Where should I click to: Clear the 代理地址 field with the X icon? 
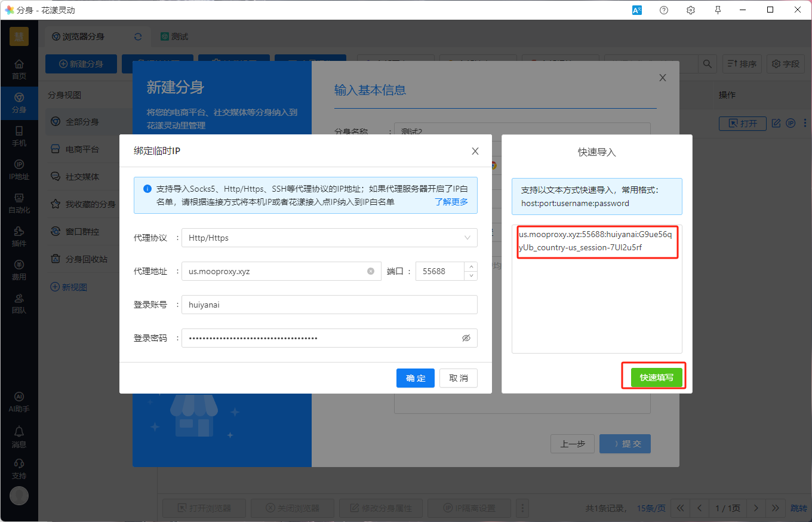coord(370,271)
